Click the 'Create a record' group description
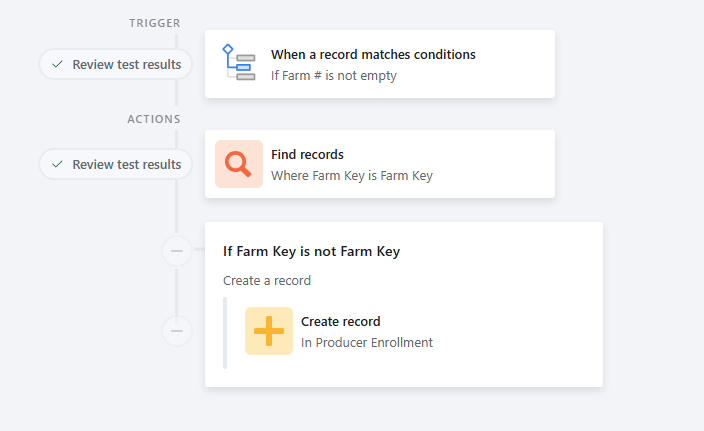 coord(267,281)
